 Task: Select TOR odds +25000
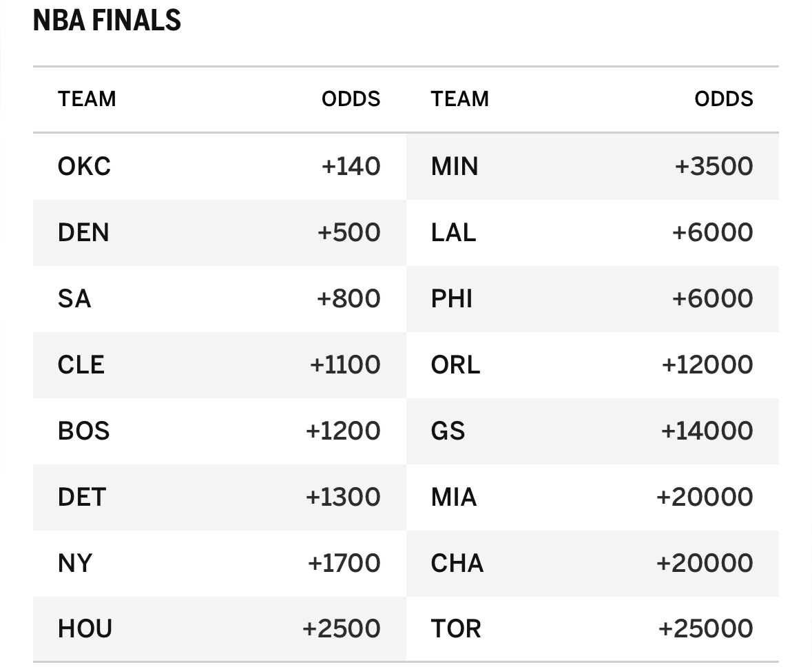click(x=706, y=628)
